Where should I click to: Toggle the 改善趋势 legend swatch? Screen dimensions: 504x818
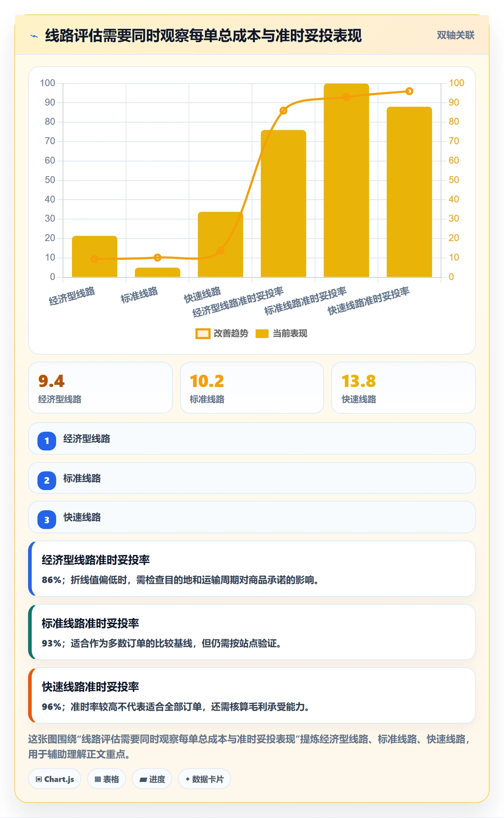(203, 334)
